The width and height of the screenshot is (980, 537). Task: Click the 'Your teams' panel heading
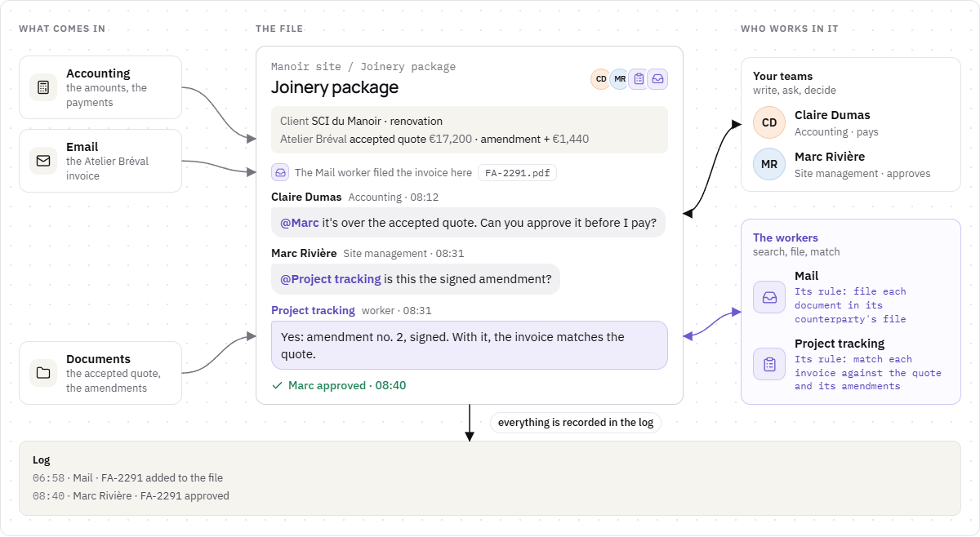point(782,76)
